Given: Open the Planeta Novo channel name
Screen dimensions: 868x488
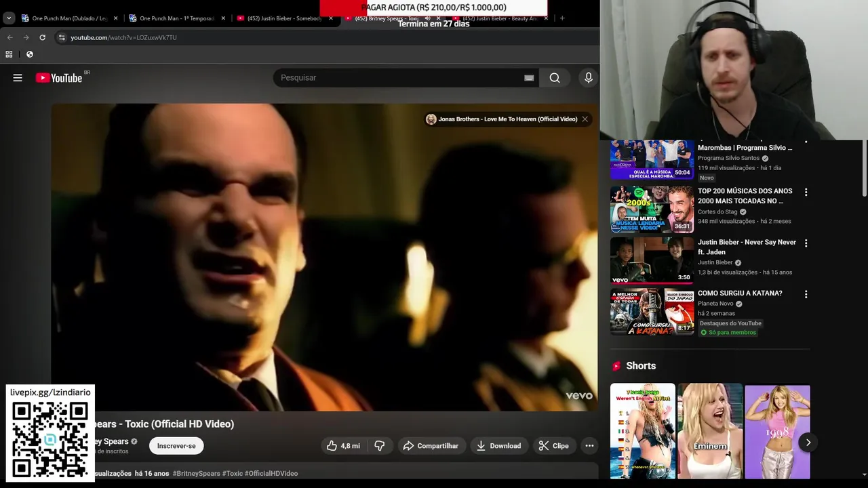Looking at the screenshot, I should [x=715, y=304].
